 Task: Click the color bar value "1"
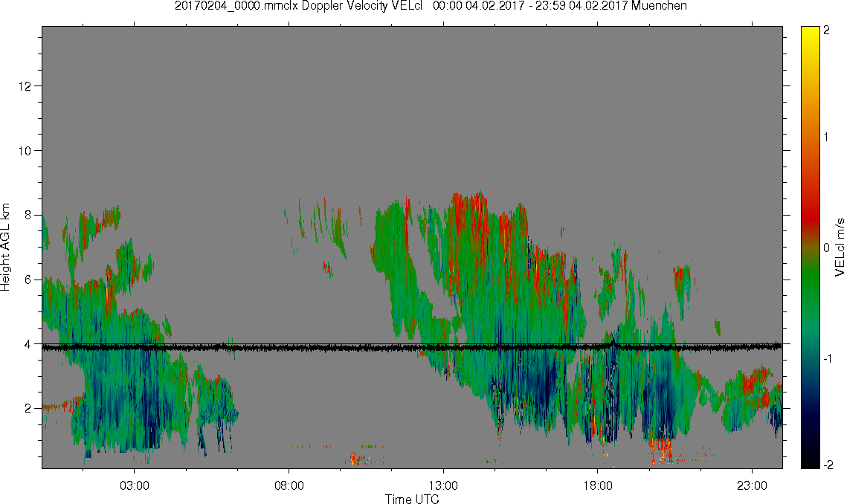click(826, 138)
